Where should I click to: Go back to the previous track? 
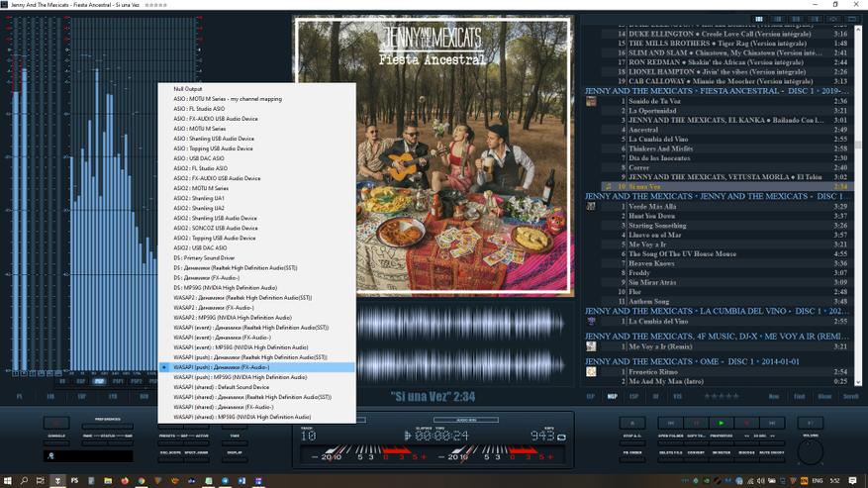(670, 423)
